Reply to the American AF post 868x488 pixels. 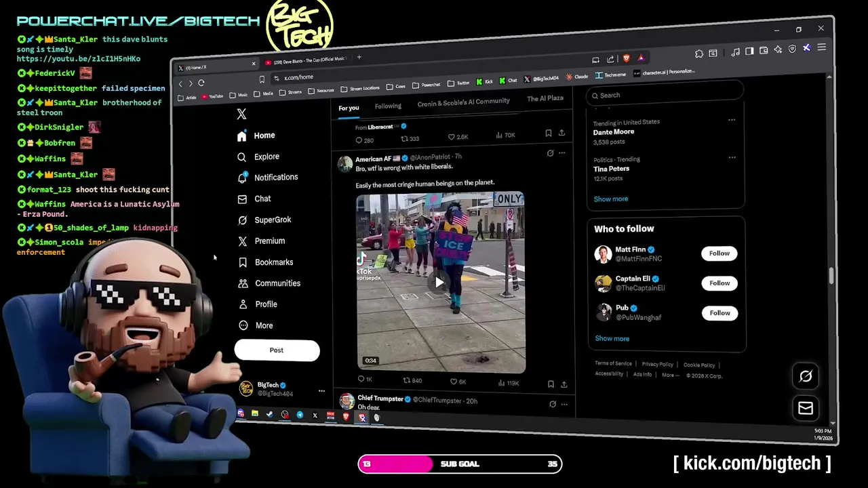(364, 380)
